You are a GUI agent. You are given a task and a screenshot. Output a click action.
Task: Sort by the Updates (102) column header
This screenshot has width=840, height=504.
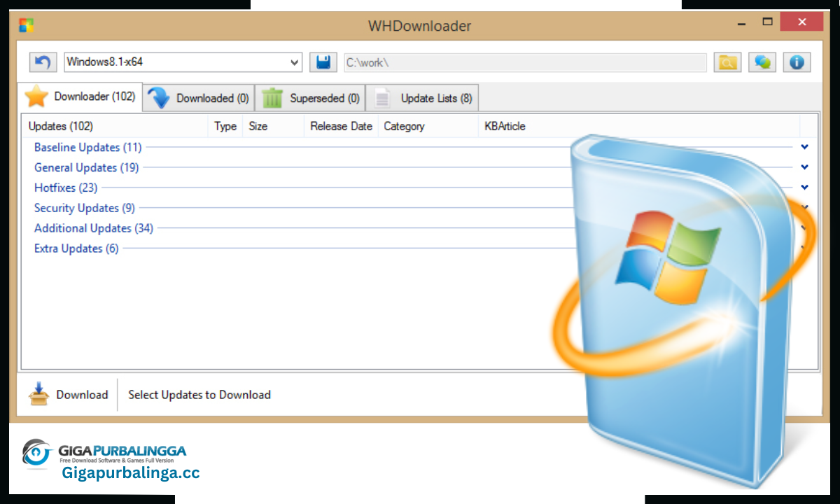115,126
